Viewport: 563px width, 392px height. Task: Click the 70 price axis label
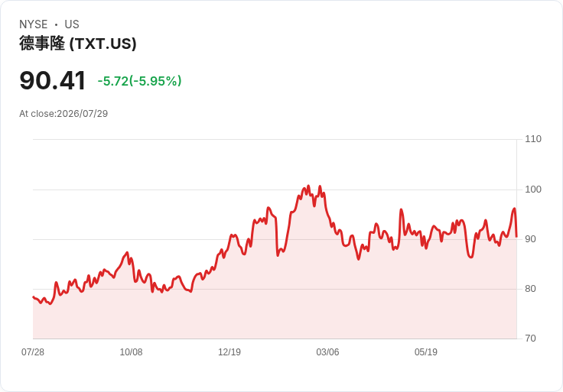(x=530, y=339)
